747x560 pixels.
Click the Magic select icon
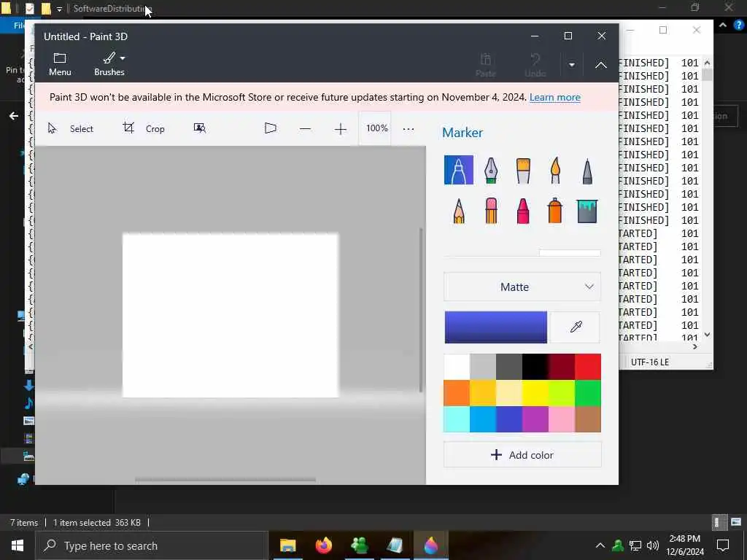pyautogui.click(x=200, y=128)
